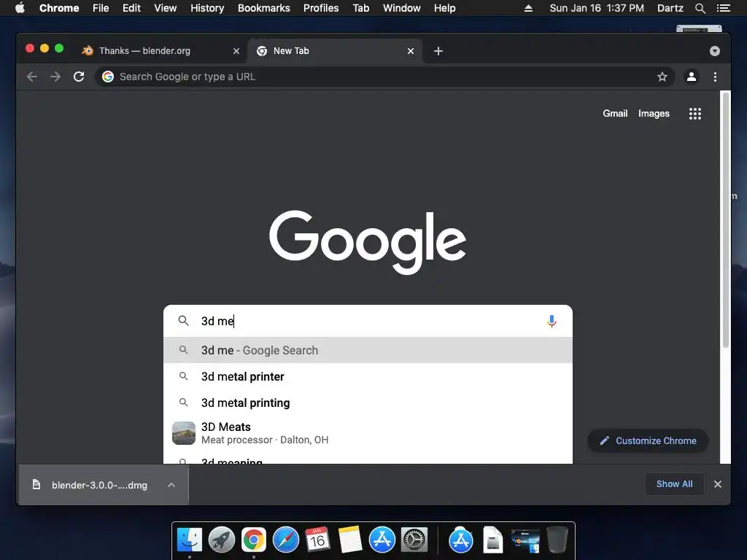Viewport: 747px width, 560px height.
Task: Open the Profiles menu
Action: click(321, 8)
